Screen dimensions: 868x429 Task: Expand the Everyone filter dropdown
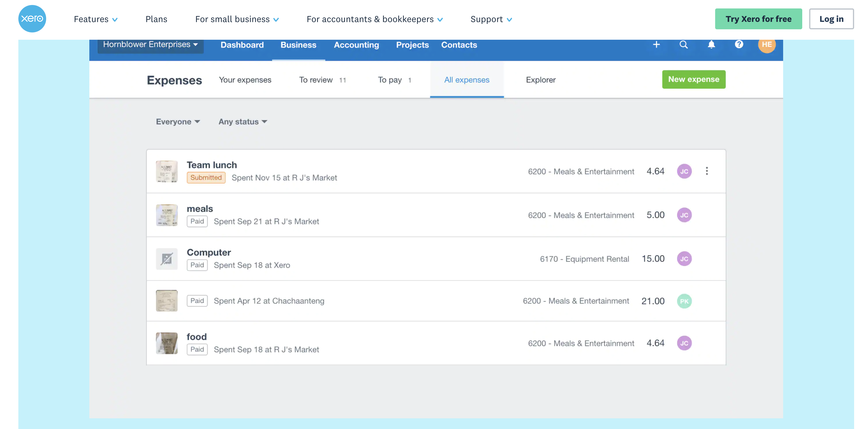coord(178,122)
